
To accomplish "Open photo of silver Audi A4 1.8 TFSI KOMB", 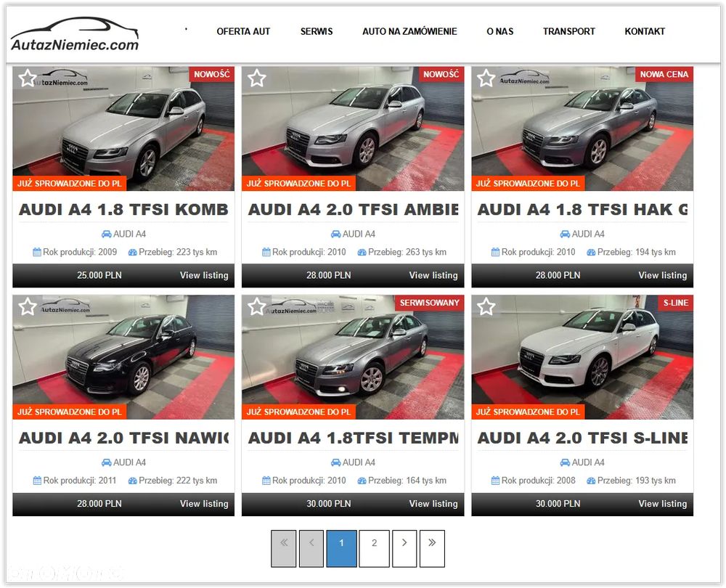I will (123, 128).
